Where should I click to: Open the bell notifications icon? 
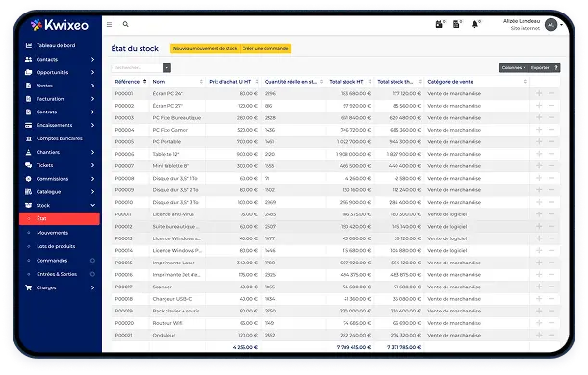click(x=474, y=24)
